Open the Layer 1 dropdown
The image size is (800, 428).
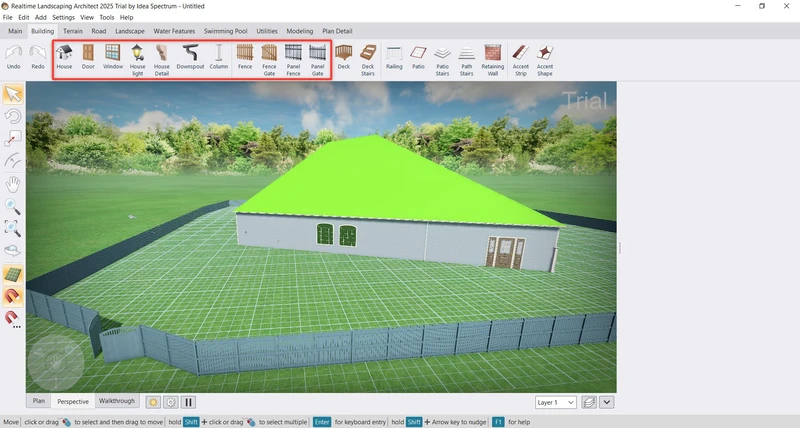tap(556, 402)
